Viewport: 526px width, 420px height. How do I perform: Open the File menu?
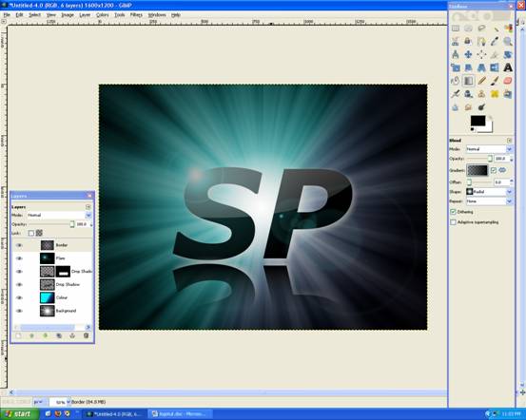(x=7, y=15)
